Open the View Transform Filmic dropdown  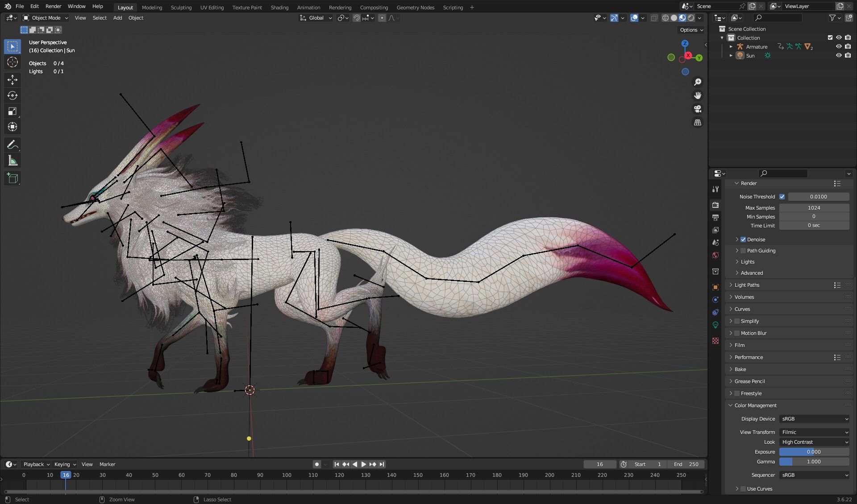click(815, 432)
